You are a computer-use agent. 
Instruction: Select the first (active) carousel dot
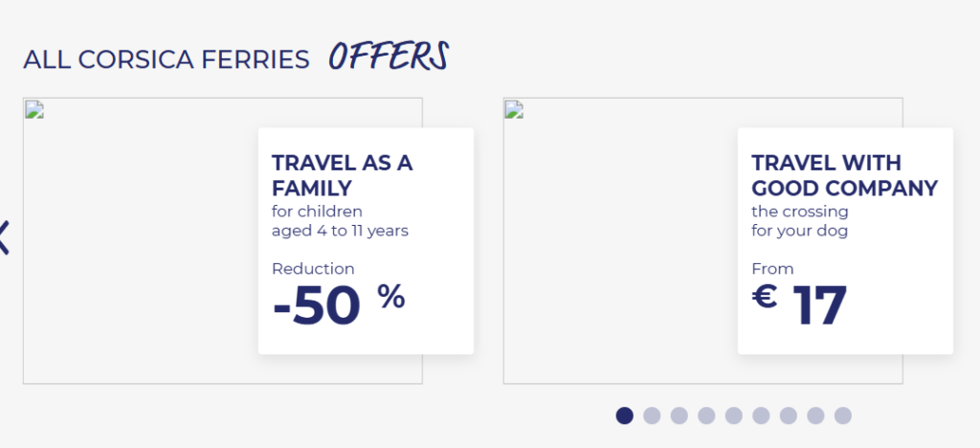[x=624, y=415]
